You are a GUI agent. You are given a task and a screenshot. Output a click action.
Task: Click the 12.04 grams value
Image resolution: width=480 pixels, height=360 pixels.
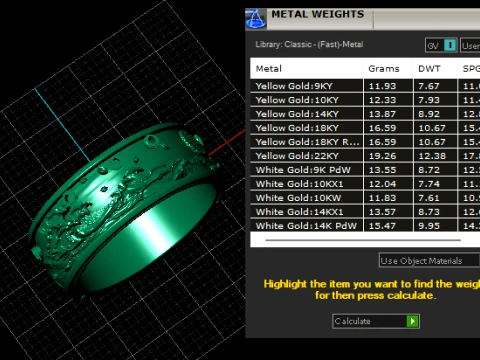(x=382, y=184)
